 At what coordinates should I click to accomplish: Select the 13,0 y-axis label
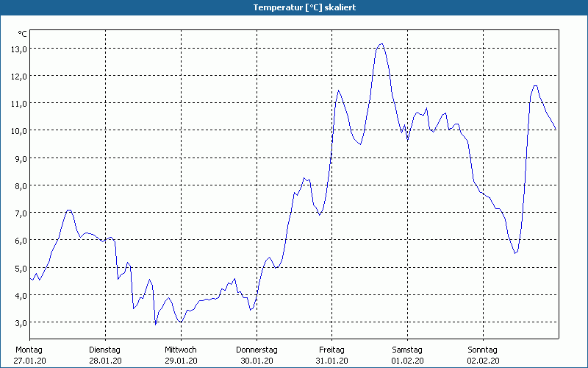coord(18,49)
